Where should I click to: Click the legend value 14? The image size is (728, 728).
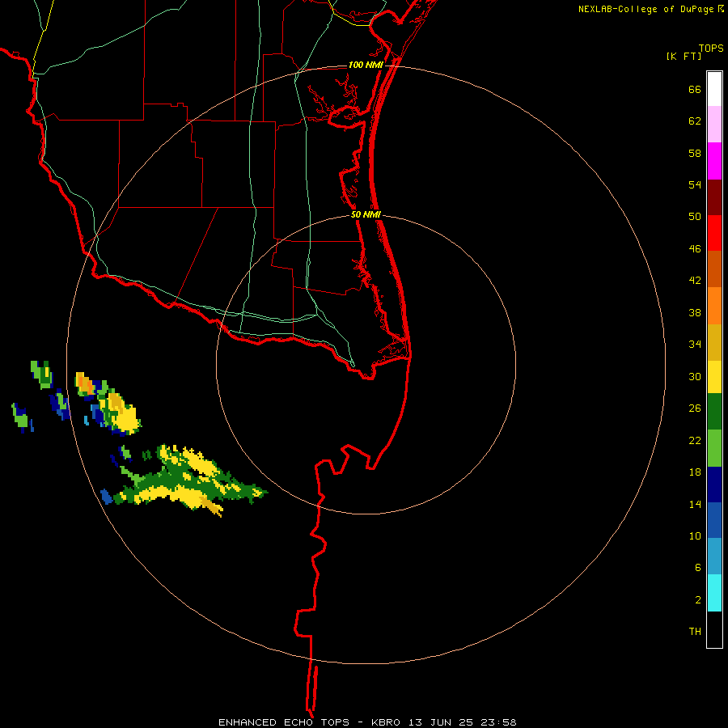point(695,504)
